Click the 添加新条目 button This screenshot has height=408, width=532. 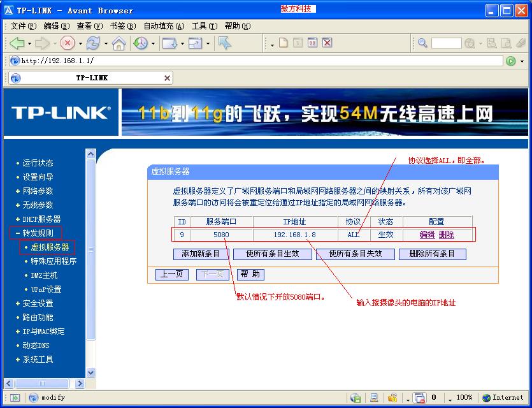click(x=201, y=254)
